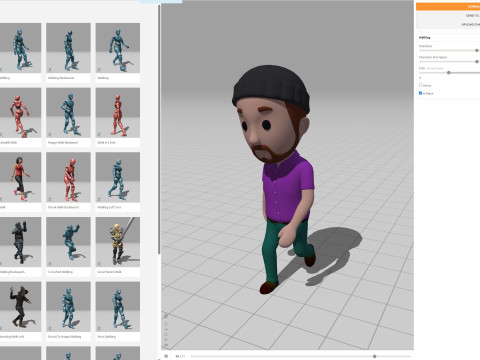Select the Great Sword Walk animation

coord(118,246)
